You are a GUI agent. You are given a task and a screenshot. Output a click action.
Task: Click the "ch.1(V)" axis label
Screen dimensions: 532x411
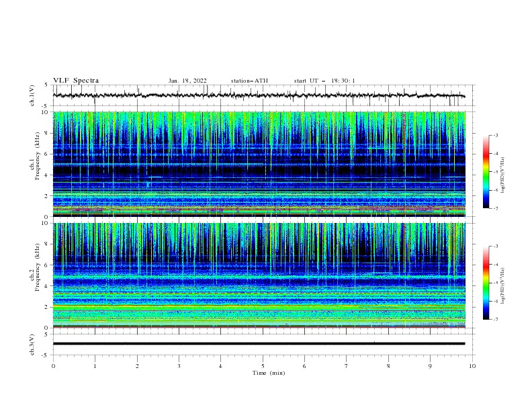(x=32, y=95)
